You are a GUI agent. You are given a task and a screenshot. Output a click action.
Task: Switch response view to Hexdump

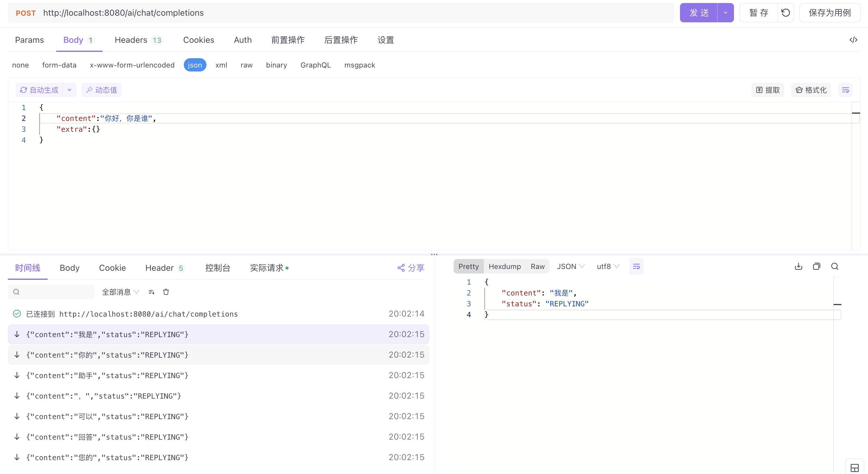[x=504, y=266]
